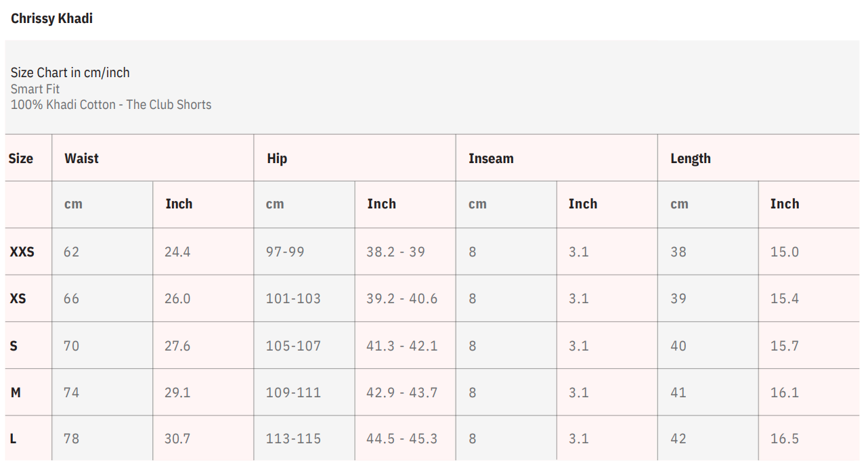This screenshot has height=469, width=868.
Task: Select the XXS size row label
Action: 22,252
